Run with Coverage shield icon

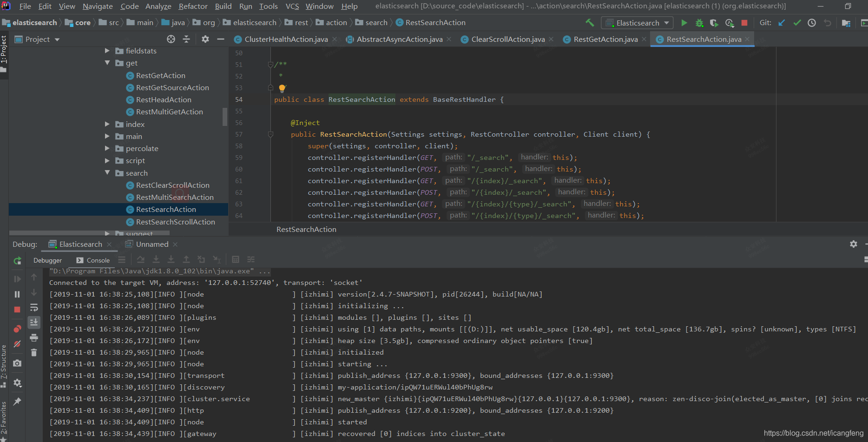pos(714,23)
